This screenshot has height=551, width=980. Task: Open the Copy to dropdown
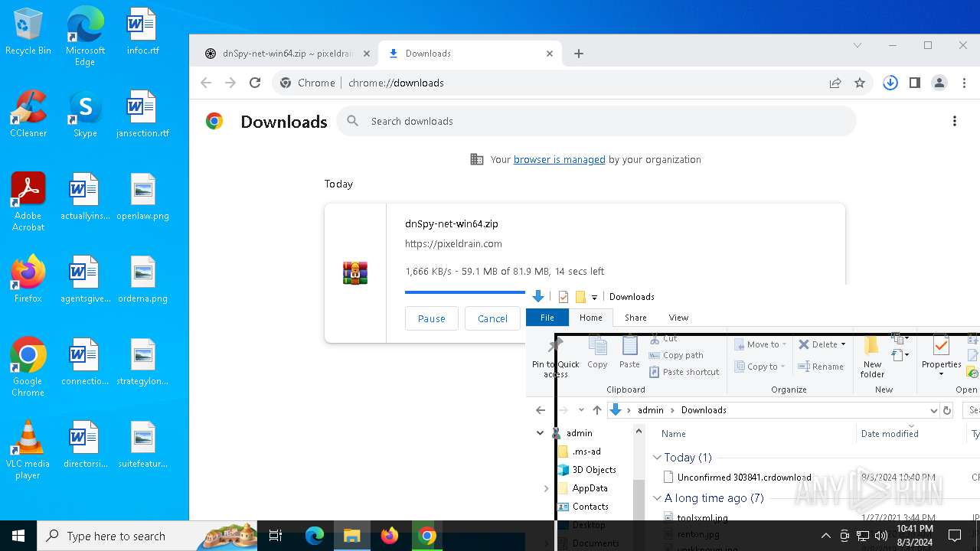[760, 367]
